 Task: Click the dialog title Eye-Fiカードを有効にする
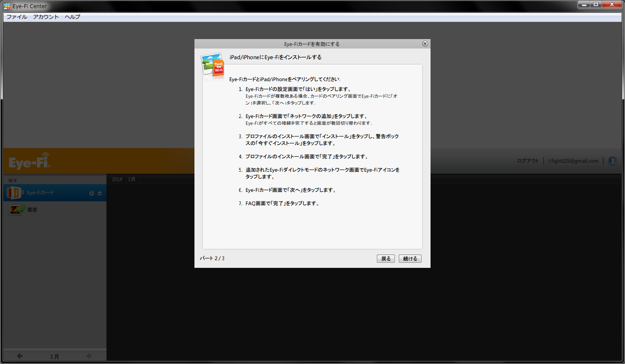(x=312, y=44)
